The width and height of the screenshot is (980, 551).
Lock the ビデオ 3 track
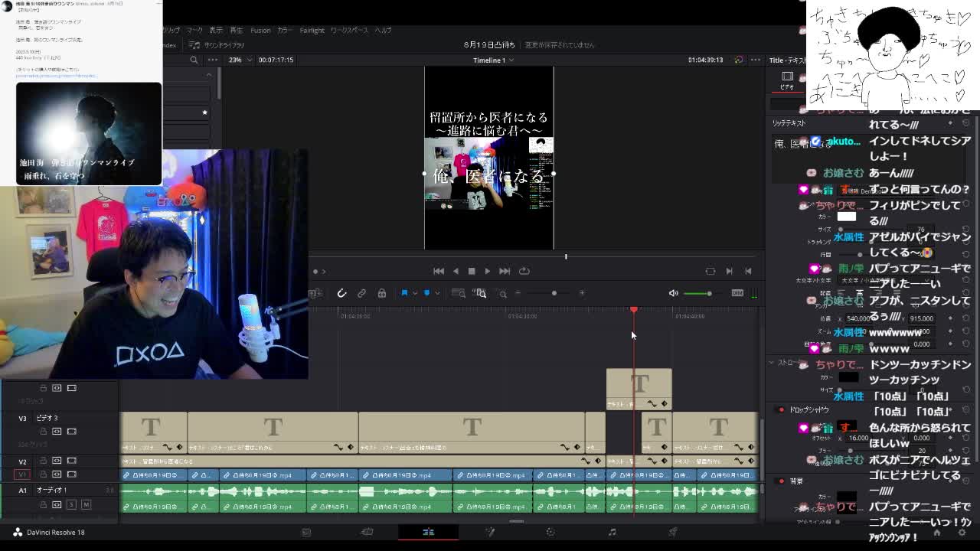tap(44, 432)
